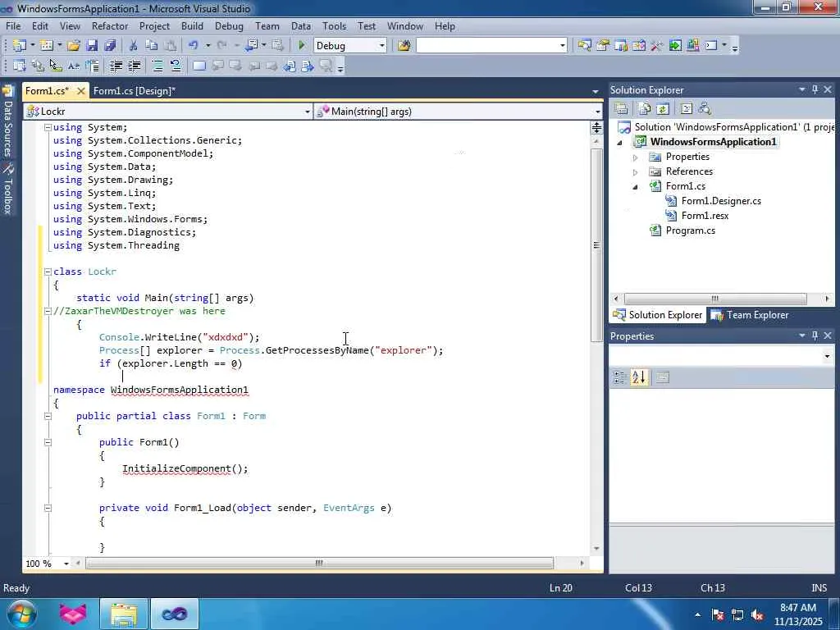Click the Find in Files icon

pyautogui.click(x=404, y=46)
